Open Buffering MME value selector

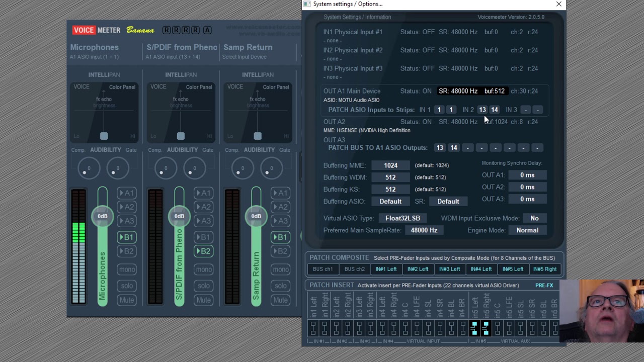pos(390,165)
